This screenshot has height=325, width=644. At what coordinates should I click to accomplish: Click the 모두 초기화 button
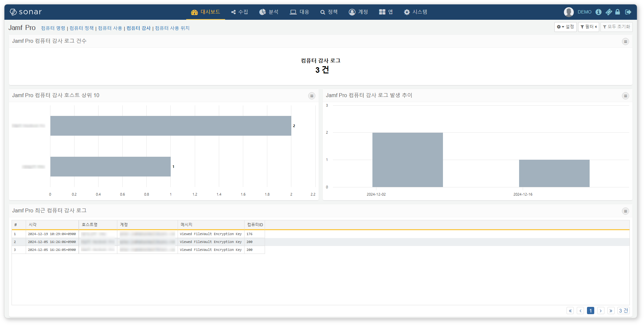[616, 27]
